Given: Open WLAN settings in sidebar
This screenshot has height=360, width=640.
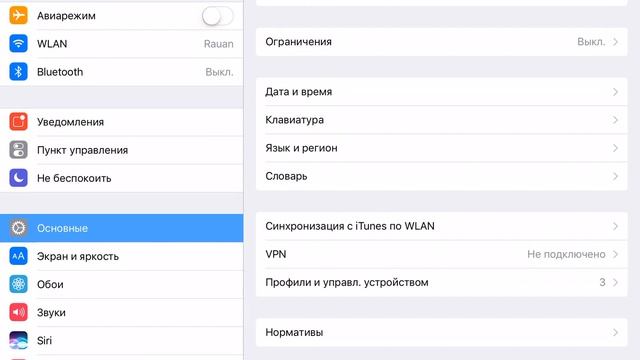Looking at the screenshot, I should [x=122, y=44].
